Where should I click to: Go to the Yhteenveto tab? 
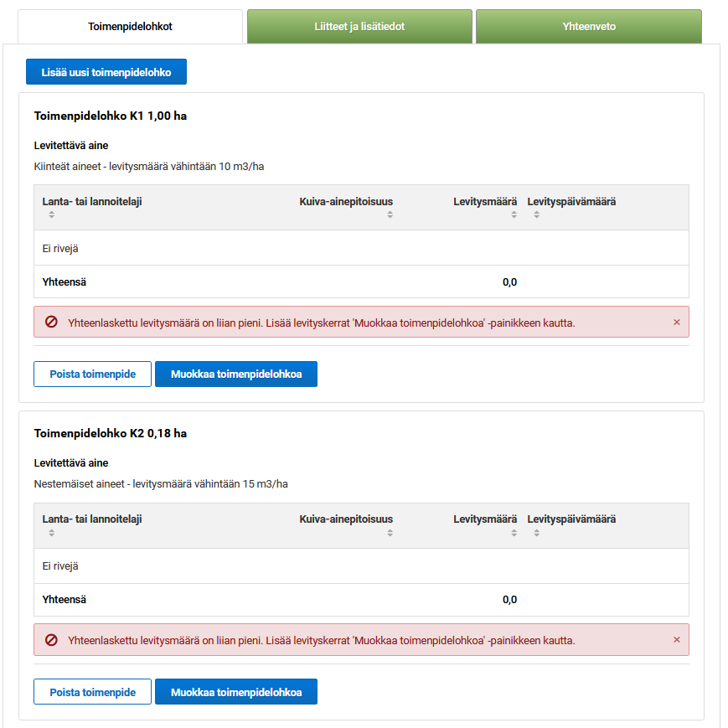[589, 27]
